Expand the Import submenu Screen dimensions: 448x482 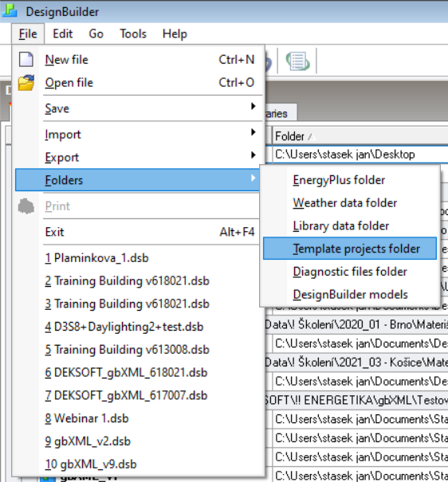pyautogui.click(x=138, y=134)
